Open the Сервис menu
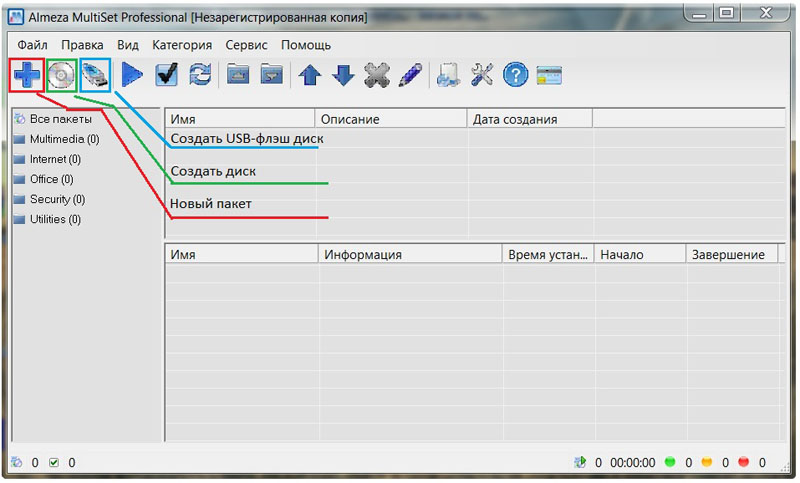This screenshot has height=483, width=800. tap(246, 45)
